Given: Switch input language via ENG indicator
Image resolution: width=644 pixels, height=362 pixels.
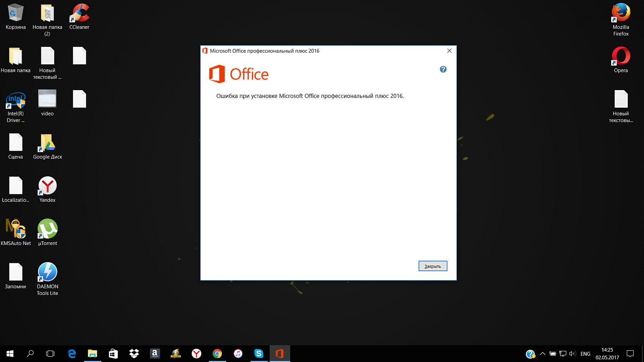Looking at the screenshot, I should 585,354.
